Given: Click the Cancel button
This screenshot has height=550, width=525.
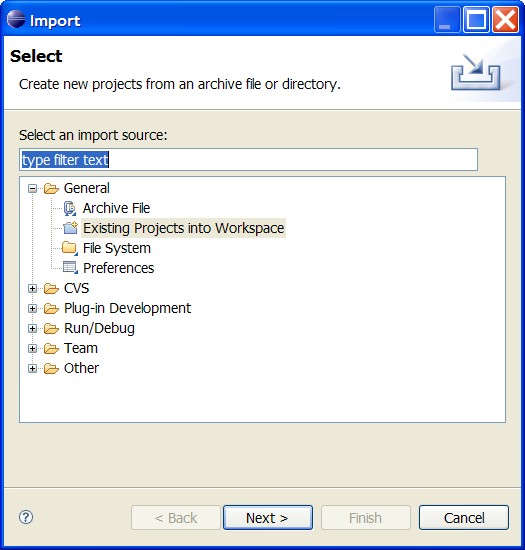Looking at the screenshot, I should [464, 517].
